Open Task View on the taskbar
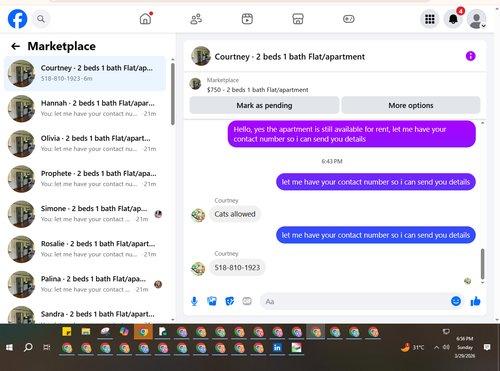This screenshot has height=371, width=500. pos(47,347)
